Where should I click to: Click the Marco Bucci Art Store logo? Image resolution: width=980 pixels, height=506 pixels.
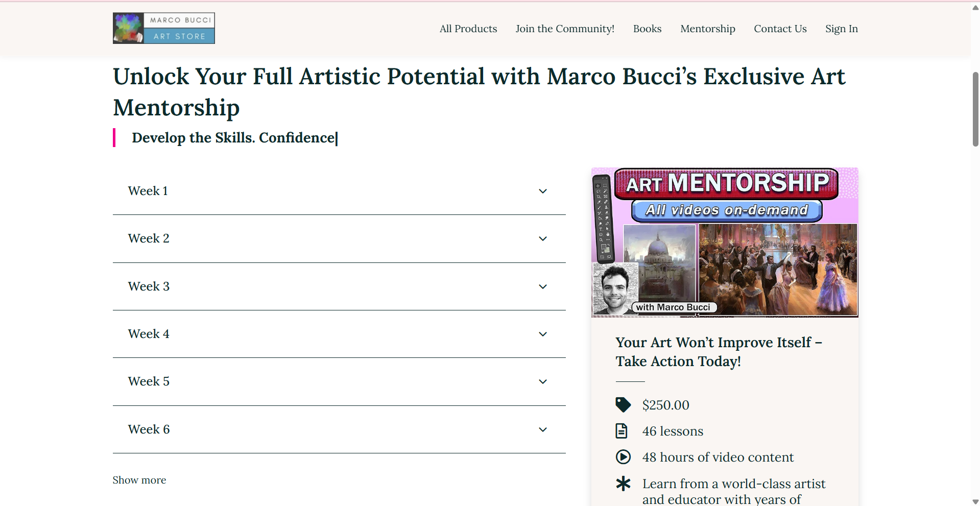163,28
